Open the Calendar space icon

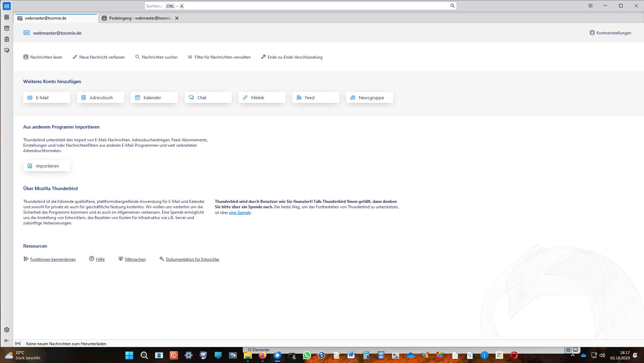coord(6,28)
